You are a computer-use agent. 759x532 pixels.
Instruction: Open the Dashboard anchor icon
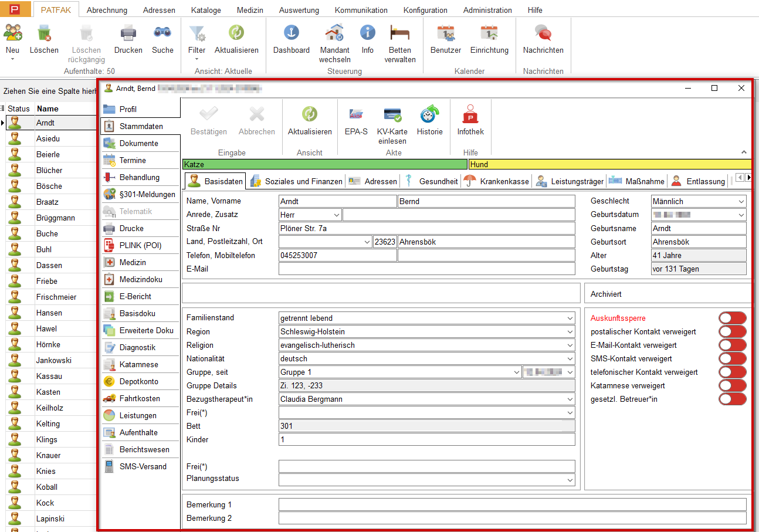pyautogui.click(x=291, y=34)
